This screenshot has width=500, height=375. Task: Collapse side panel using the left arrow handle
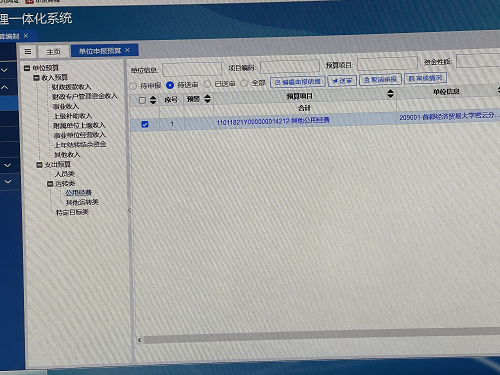[129, 210]
